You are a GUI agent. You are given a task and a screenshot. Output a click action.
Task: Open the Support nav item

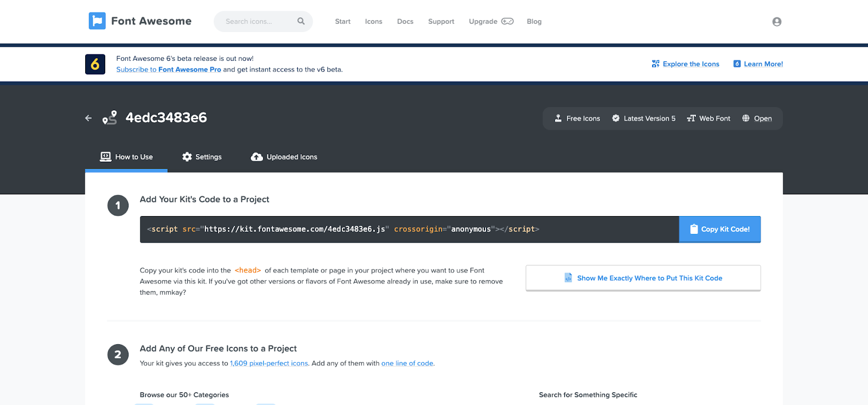pos(441,22)
